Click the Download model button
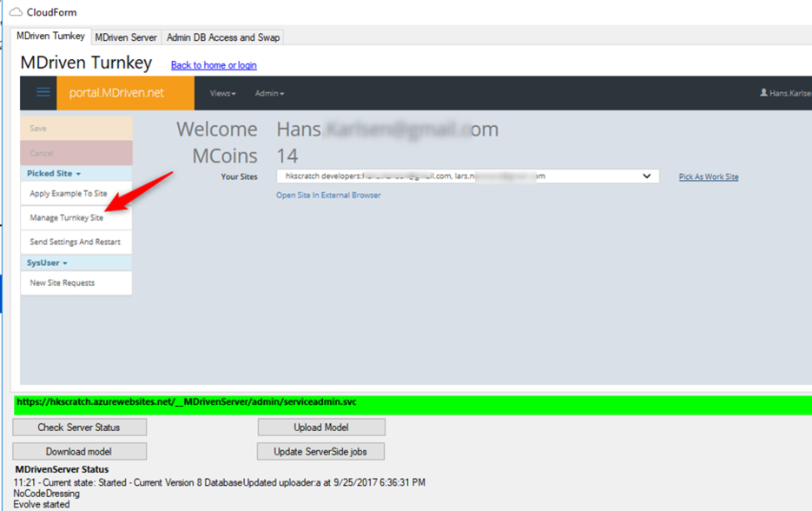This screenshot has width=812, height=511. click(x=80, y=451)
